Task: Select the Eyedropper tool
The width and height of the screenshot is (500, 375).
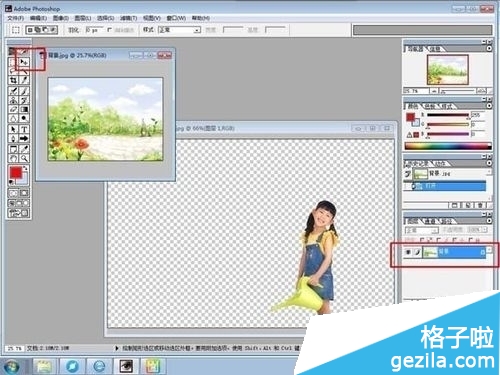Action: (x=24, y=149)
